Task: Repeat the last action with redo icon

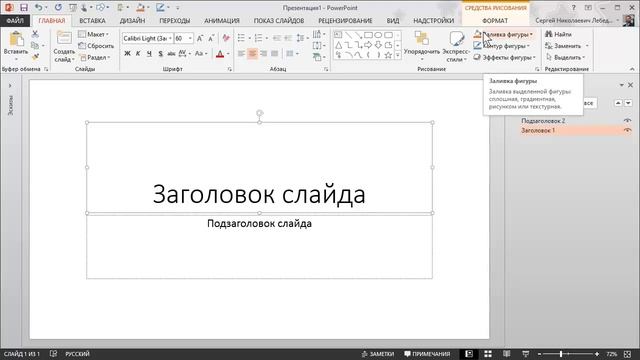Action: pyautogui.click(x=58, y=7)
